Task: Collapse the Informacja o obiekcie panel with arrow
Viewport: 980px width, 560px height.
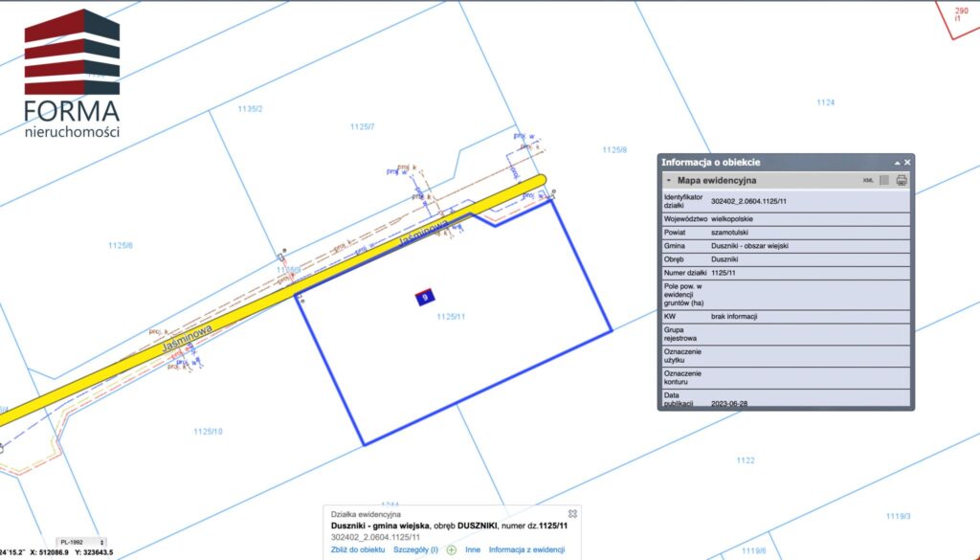Action: click(x=897, y=163)
